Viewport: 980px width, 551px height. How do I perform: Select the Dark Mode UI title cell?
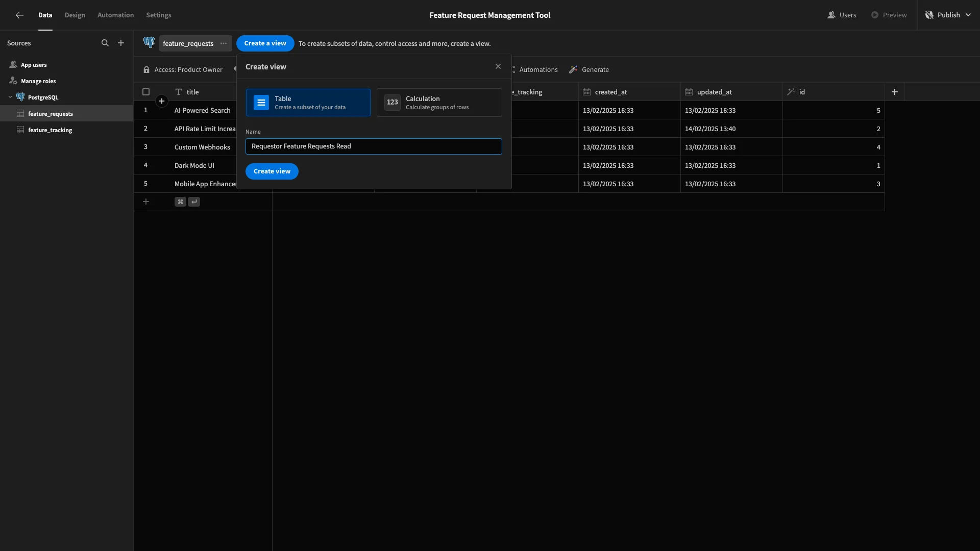[x=203, y=165]
